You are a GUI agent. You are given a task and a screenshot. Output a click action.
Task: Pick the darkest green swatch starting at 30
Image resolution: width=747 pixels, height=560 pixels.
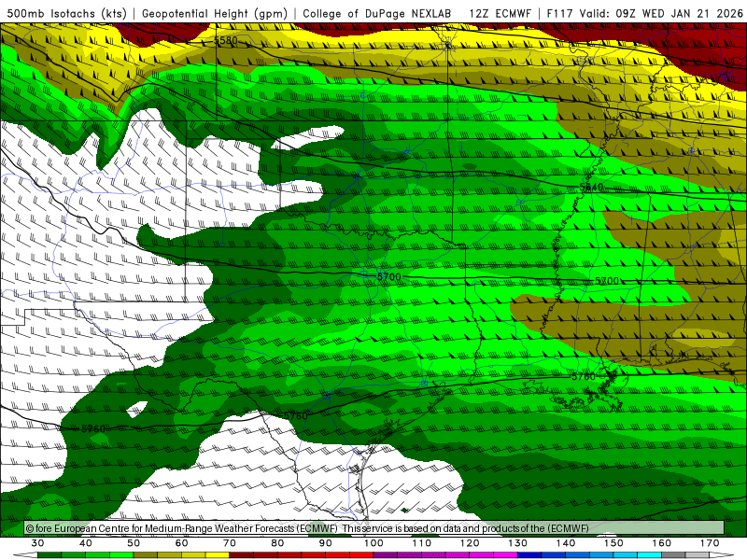pyautogui.click(x=49, y=555)
